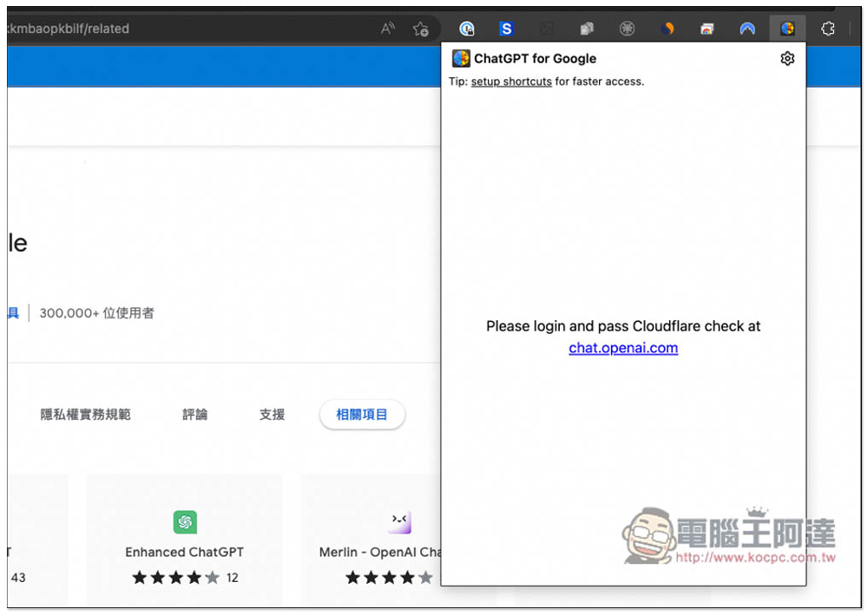Viewport: 868px width, 615px height.
Task: Click the setup shortcuts link
Action: coord(511,82)
